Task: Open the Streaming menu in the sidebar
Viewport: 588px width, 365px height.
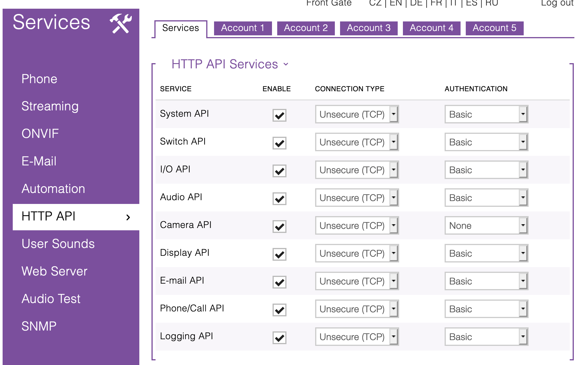Action: (50, 106)
